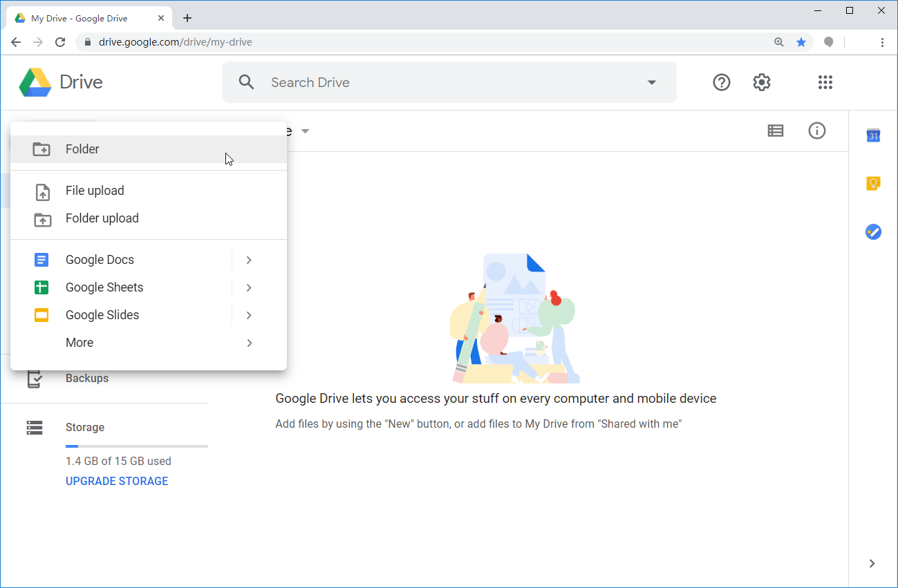The width and height of the screenshot is (898, 588).
Task: Expand Google Slides submenu arrow
Action: tap(249, 315)
